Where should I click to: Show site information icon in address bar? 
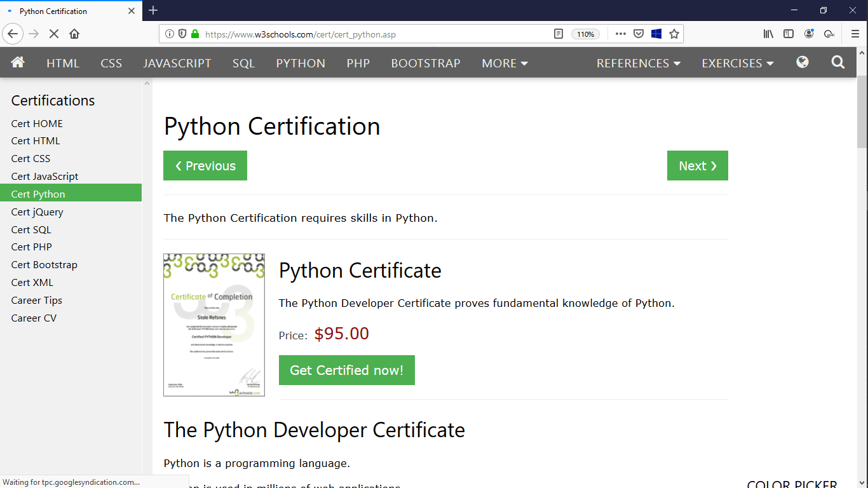click(x=170, y=34)
